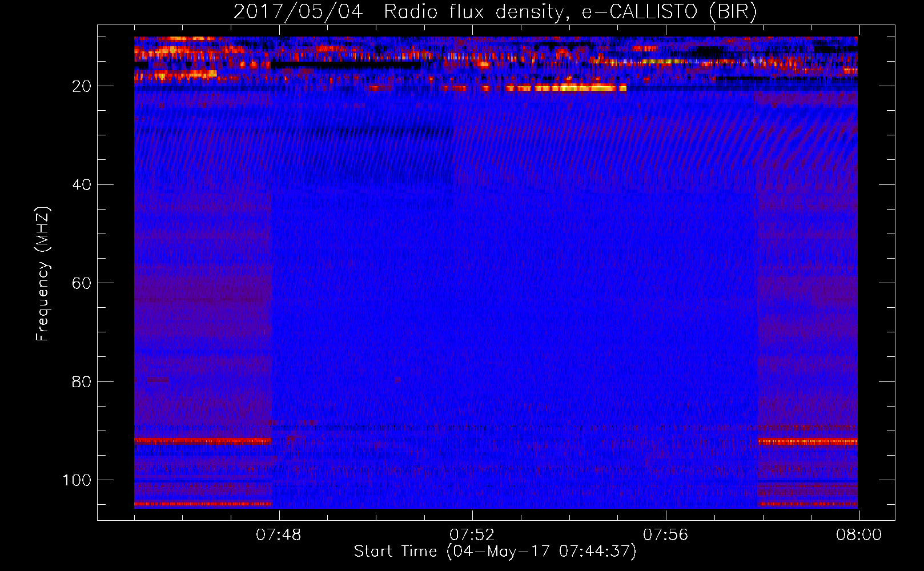
Task: Click the 100 frequency tick label
Action: (77, 480)
